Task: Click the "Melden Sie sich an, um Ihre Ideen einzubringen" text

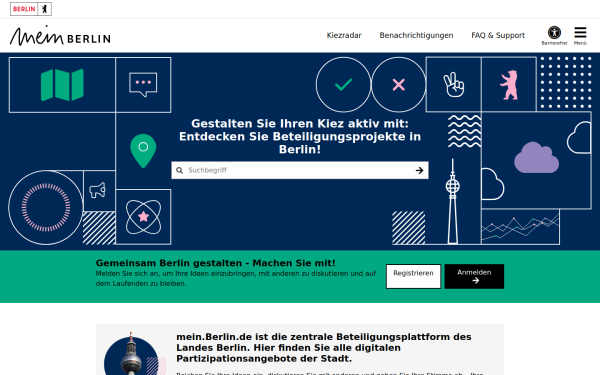Action: [236, 279]
